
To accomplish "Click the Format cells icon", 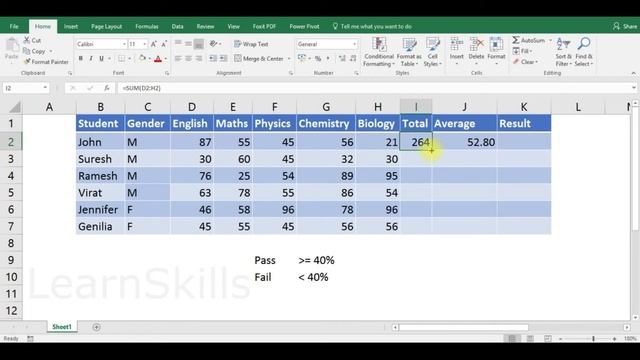I will pyautogui.click(x=496, y=44).
